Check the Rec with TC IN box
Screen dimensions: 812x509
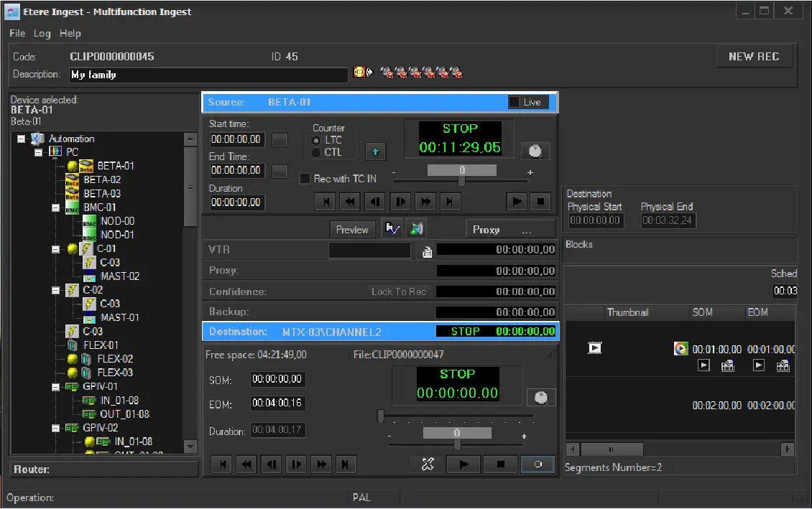point(305,179)
